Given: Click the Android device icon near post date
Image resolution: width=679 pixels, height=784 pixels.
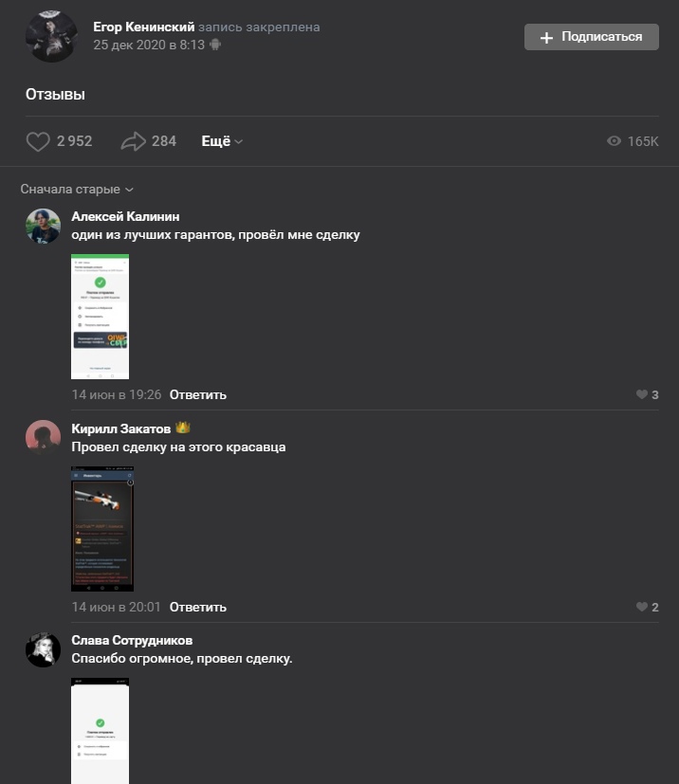Looking at the screenshot, I should click(x=215, y=45).
